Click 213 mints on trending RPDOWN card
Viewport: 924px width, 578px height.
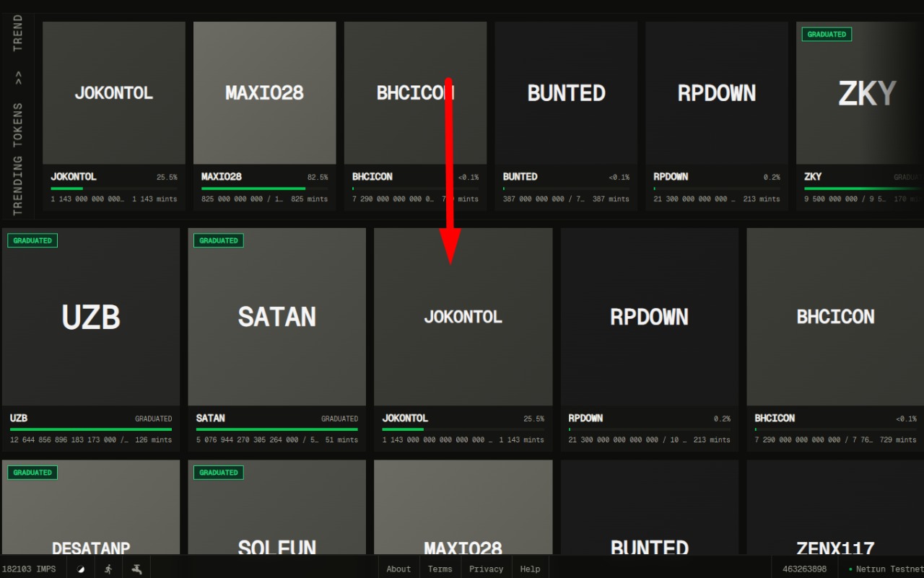[x=762, y=199]
